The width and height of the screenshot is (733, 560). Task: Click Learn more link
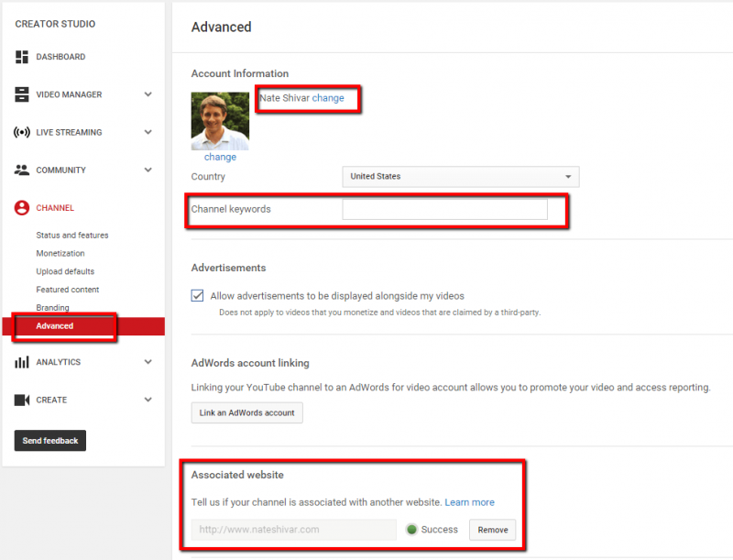(469, 502)
